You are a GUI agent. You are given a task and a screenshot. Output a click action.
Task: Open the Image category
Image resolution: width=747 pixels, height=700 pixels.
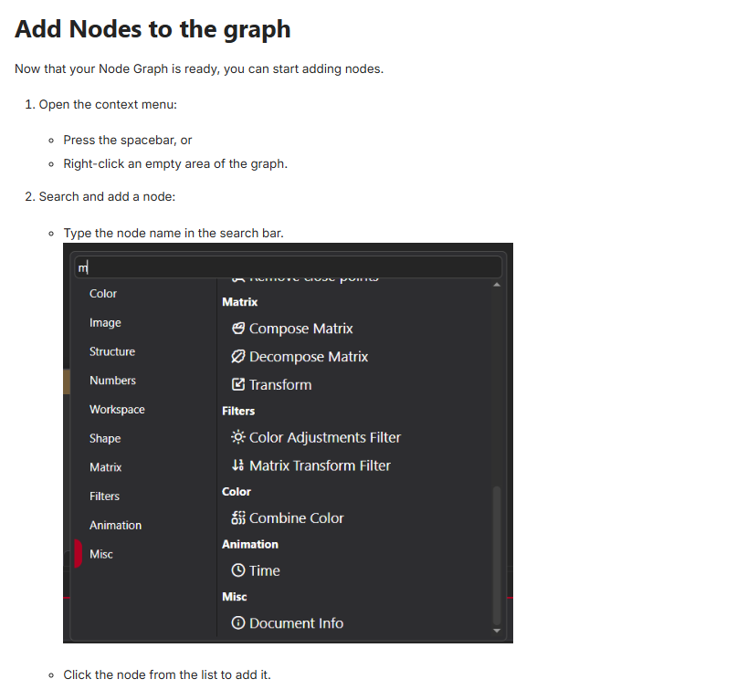[x=105, y=323]
